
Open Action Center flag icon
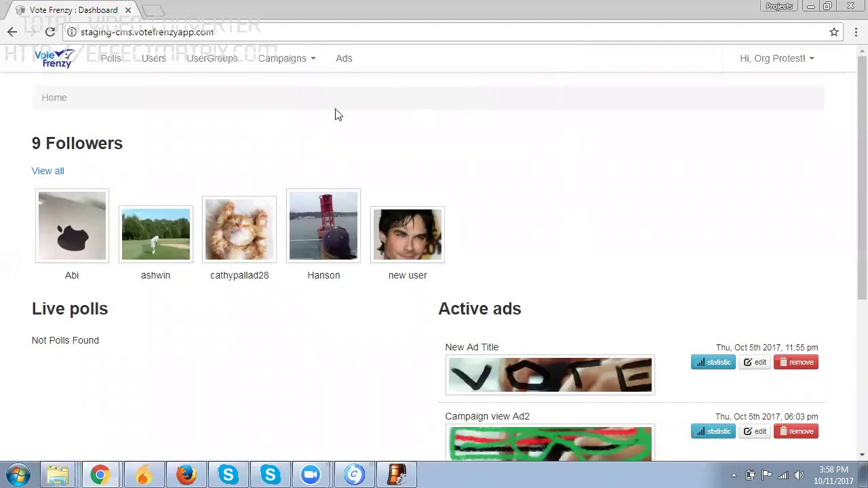[x=766, y=475]
